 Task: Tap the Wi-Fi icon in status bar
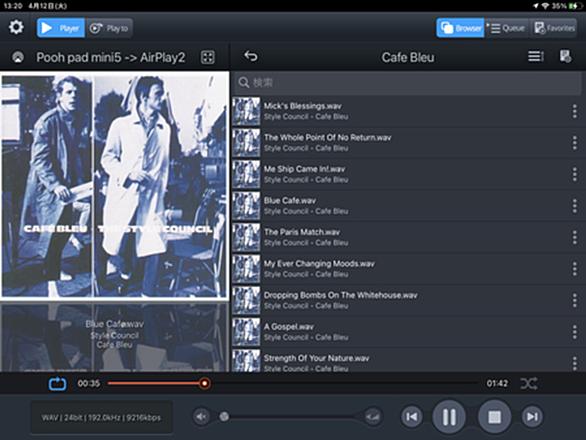tap(546, 6)
